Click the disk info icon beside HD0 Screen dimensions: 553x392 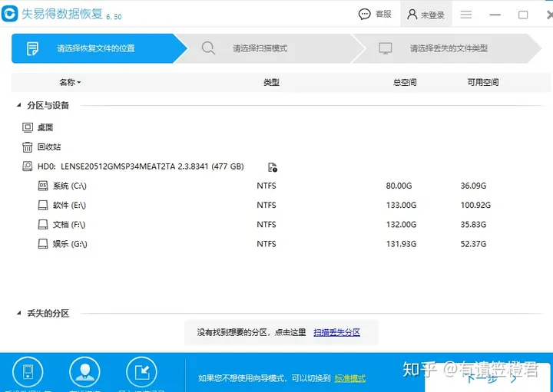pyautogui.click(x=272, y=167)
